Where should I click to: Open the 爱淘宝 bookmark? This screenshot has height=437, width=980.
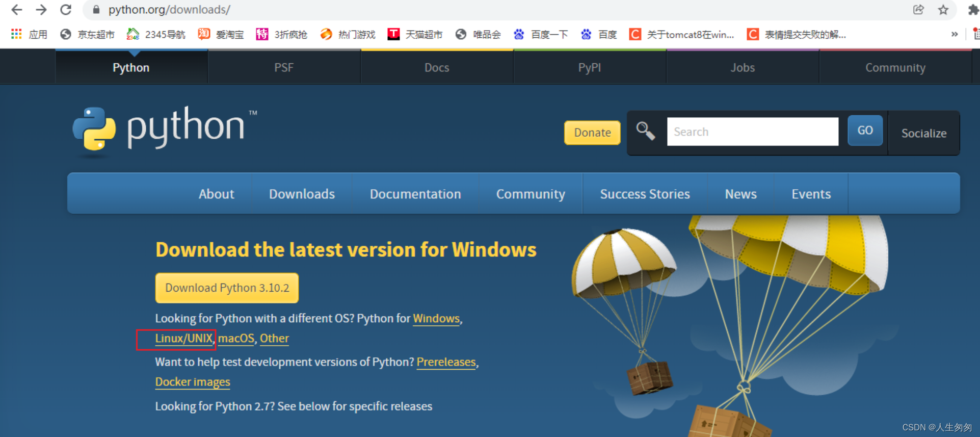tap(221, 34)
